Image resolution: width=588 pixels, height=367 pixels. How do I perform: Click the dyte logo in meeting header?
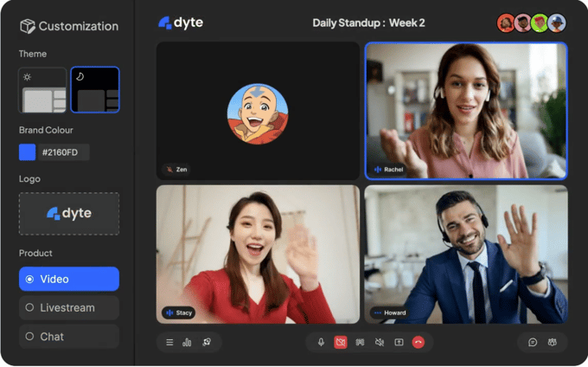pyautogui.click(x=181, y=23)
